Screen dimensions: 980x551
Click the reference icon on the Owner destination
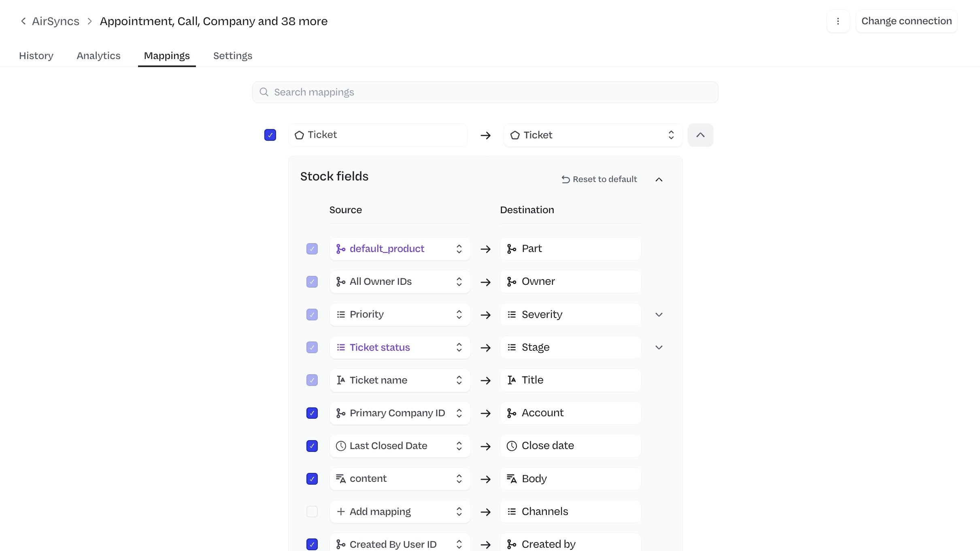coord(512,282)
